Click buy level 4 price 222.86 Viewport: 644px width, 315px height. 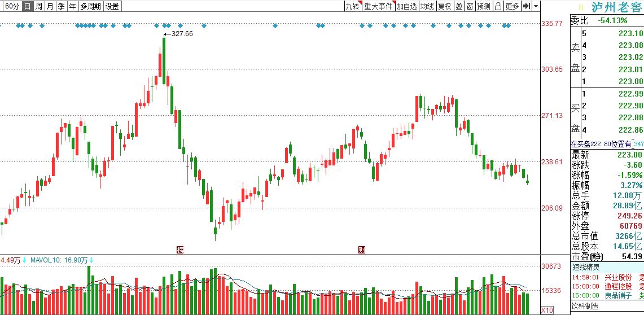coord(631,130)
